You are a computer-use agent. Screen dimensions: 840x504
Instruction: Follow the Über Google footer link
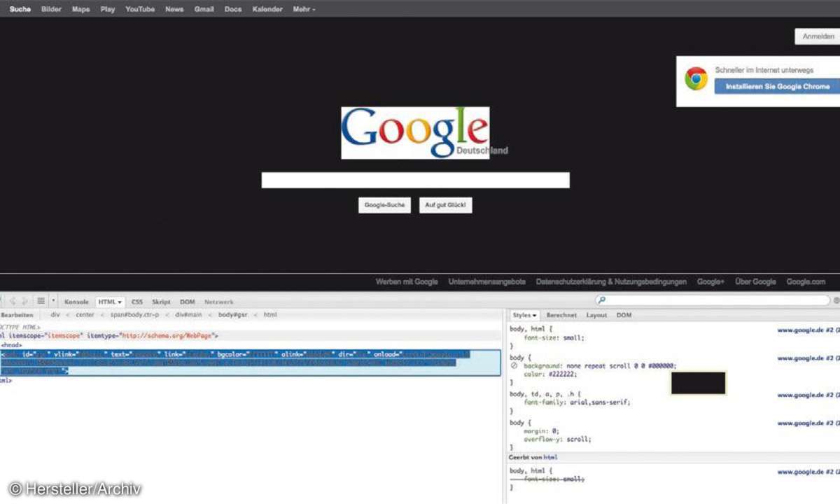(x=755, y=281)
